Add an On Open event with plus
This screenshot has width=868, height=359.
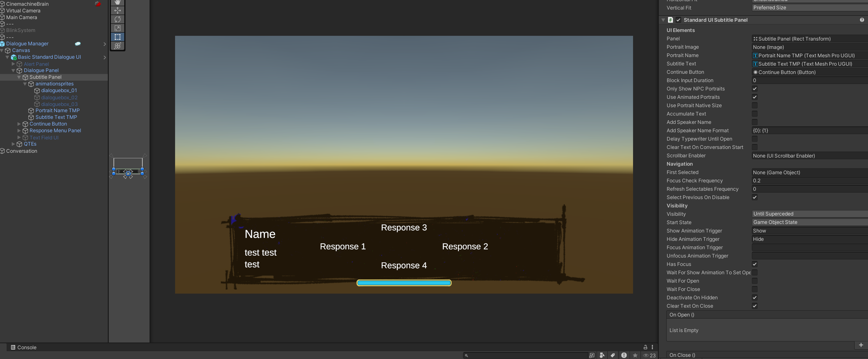pyautogui.click(x=861, y=345)
